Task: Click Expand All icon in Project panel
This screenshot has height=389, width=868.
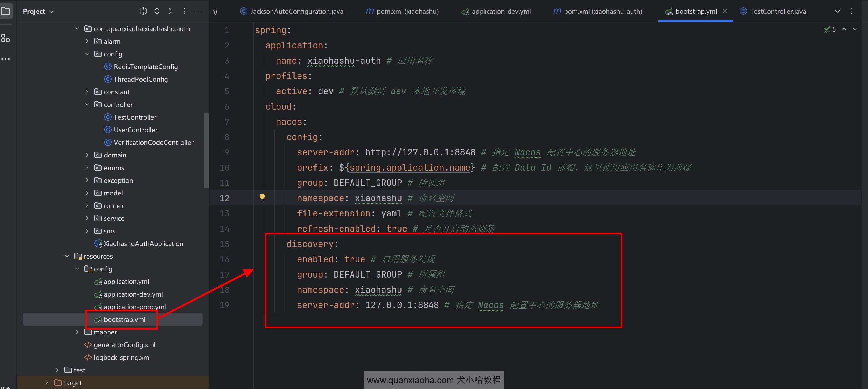Action: pyautogui.click(x=157, y=11)
